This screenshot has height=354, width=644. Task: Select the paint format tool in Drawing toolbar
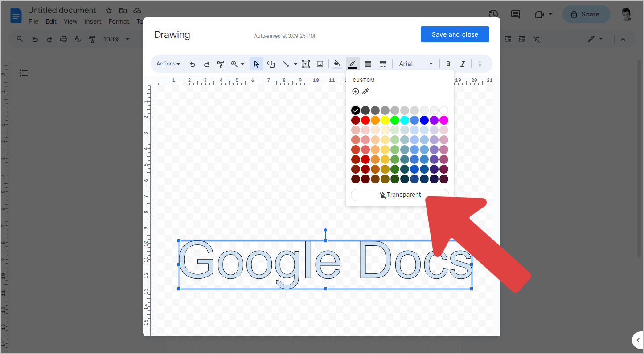(221, 64)
